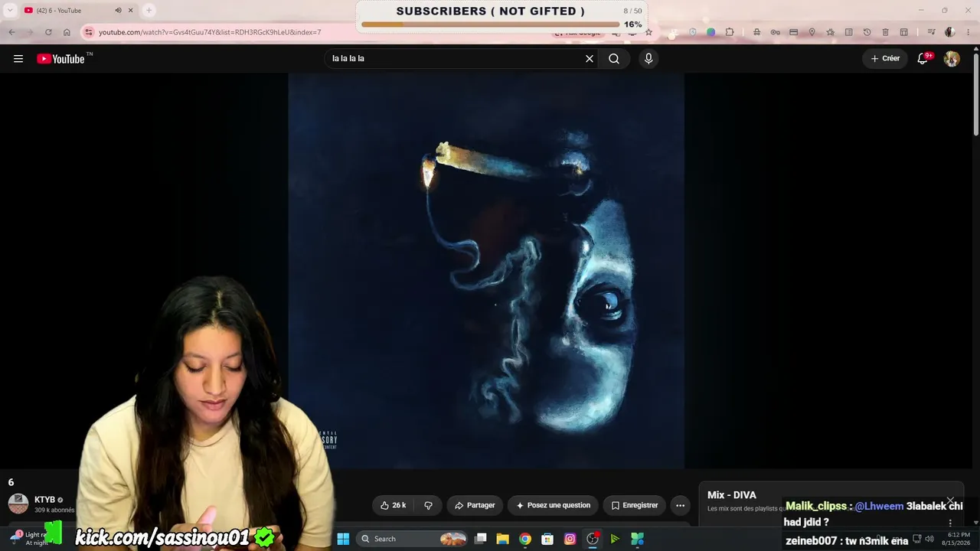Open the video's more actions menu
The height and width of the screenshot is (551, 980).
(x=680, y=505)
